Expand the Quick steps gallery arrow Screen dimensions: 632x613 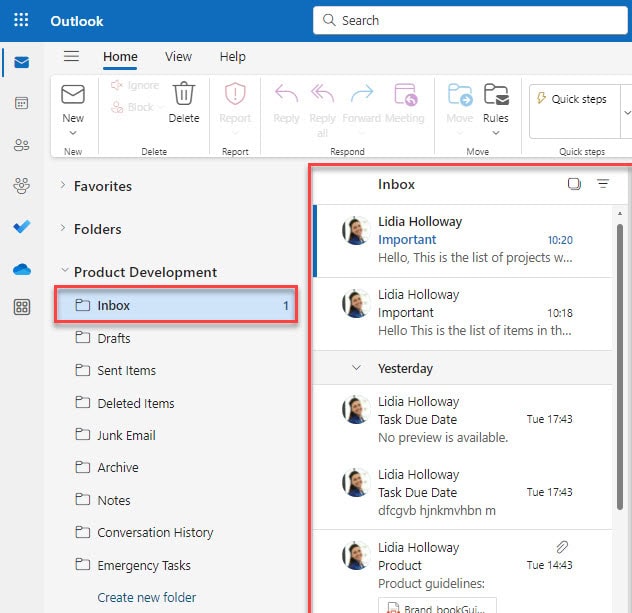pyautogui.click(x=627, y=112)
